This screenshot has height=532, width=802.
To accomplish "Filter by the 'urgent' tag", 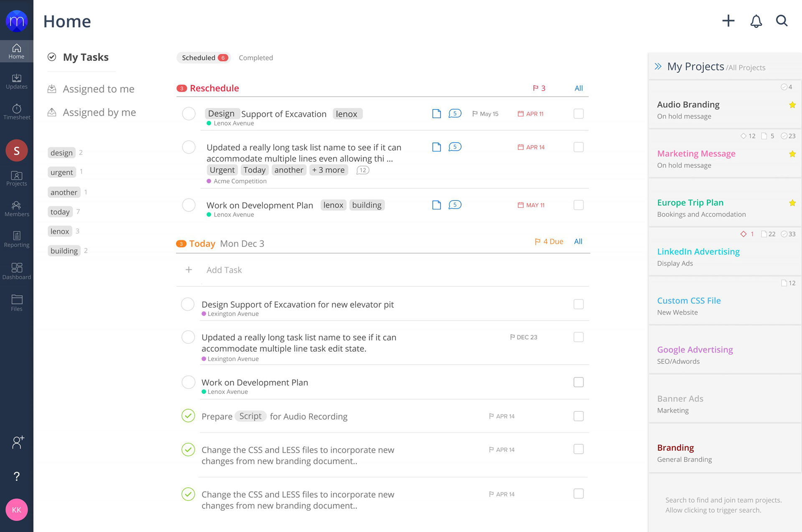I will coord(62,172).
